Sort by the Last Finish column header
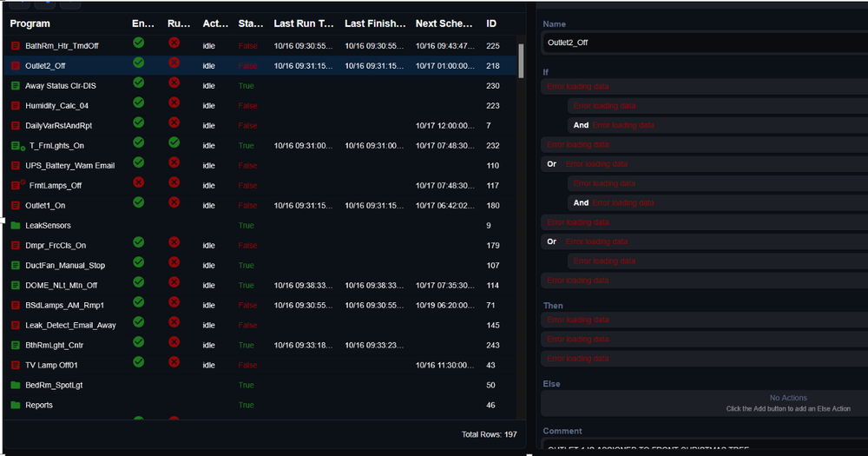The image size is (868, 456). click(375, 23)
